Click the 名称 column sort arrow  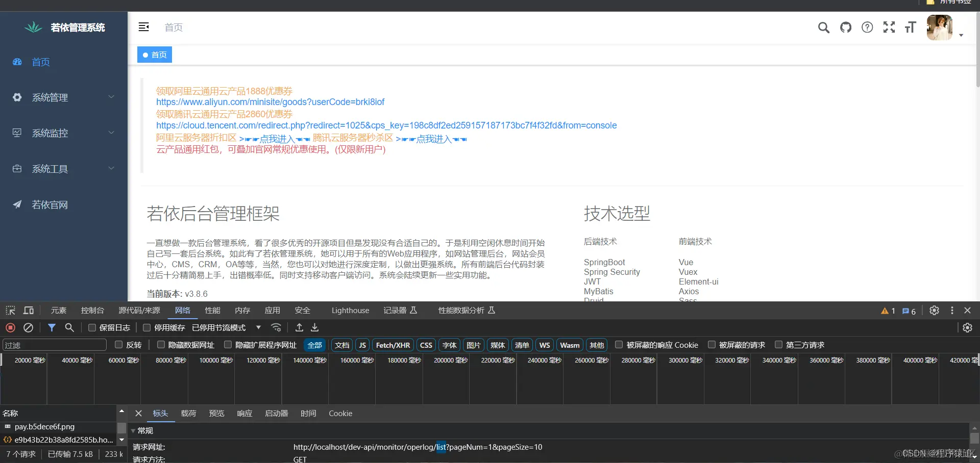121,411
